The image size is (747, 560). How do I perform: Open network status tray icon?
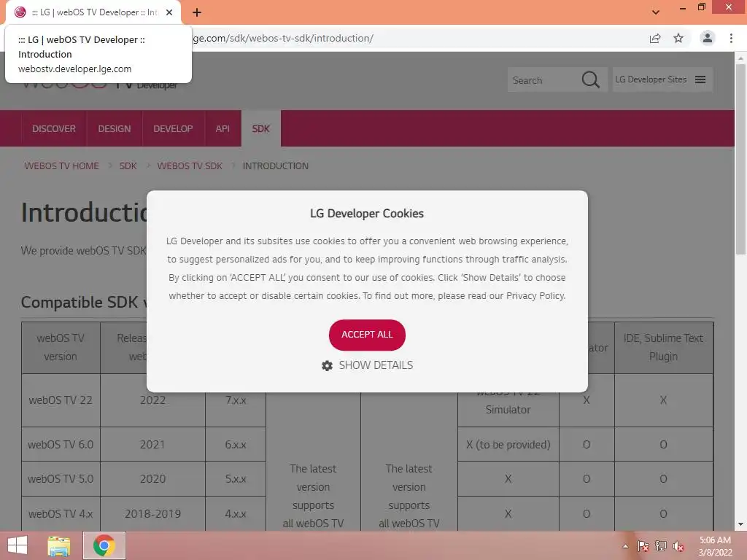tap(661, 546)
